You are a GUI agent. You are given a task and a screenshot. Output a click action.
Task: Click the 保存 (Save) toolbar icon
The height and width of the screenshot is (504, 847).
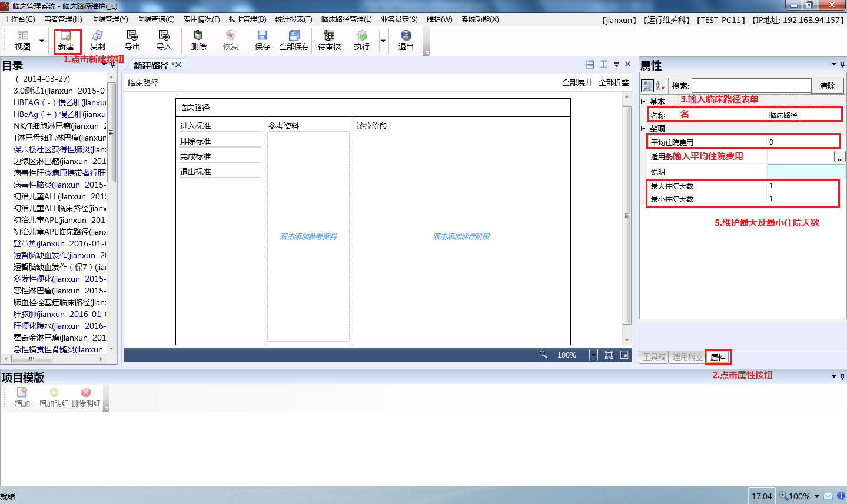point(263,36)
